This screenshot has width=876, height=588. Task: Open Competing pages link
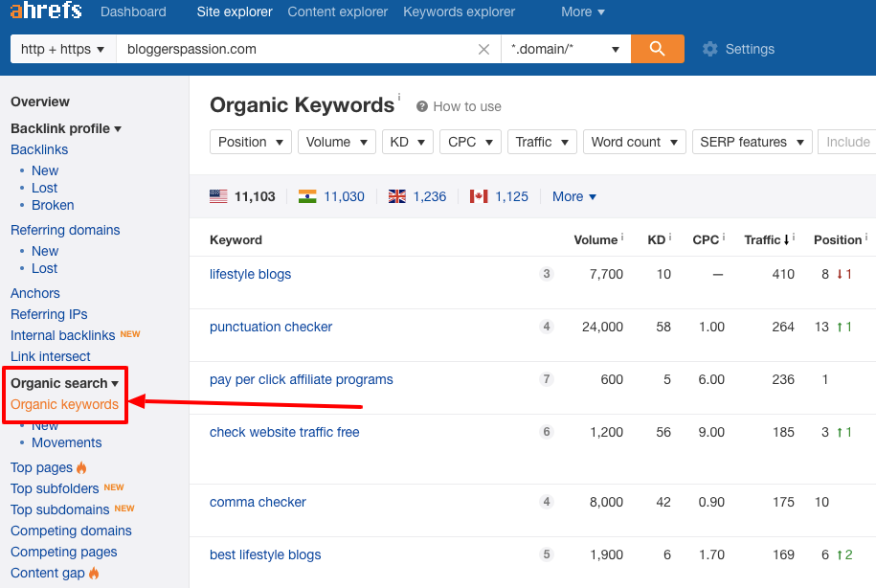pyautogui.click(x=64, y=553)
